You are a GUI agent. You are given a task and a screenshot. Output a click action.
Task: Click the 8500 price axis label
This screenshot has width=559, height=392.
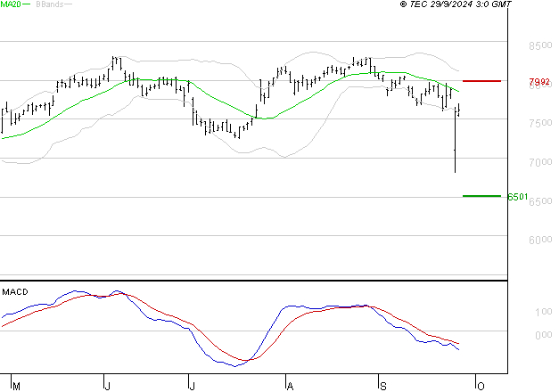[540, 45]
